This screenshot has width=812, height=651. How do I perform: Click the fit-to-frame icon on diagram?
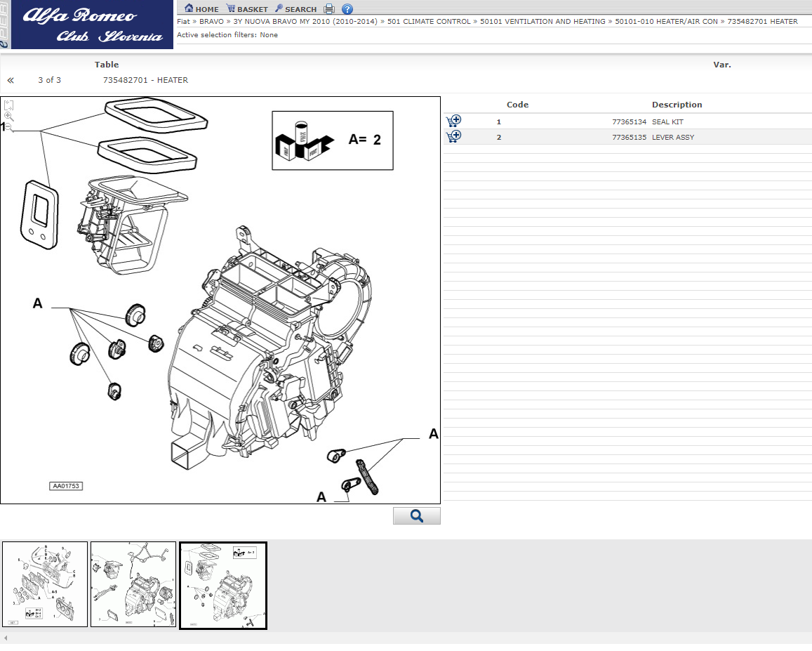tap(9, 105)
